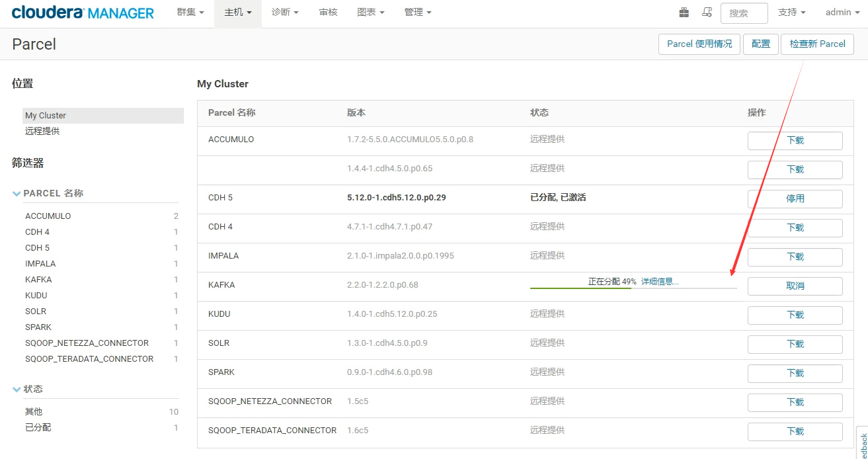Image resolution: width=868 pixels, height=459 pixels.
Task: Click the 版本 column header
Action: coord(356,113)
